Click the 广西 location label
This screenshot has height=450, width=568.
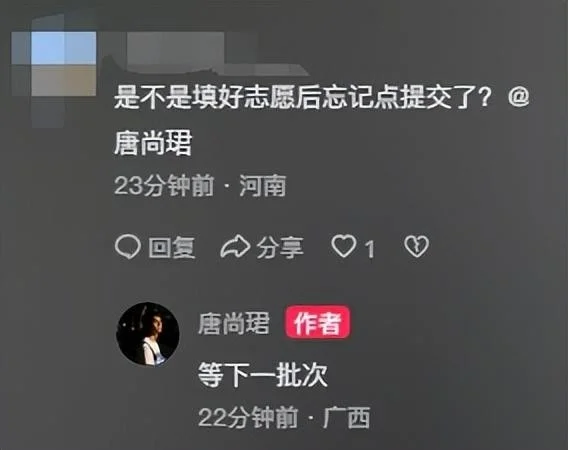pos(347,417)
